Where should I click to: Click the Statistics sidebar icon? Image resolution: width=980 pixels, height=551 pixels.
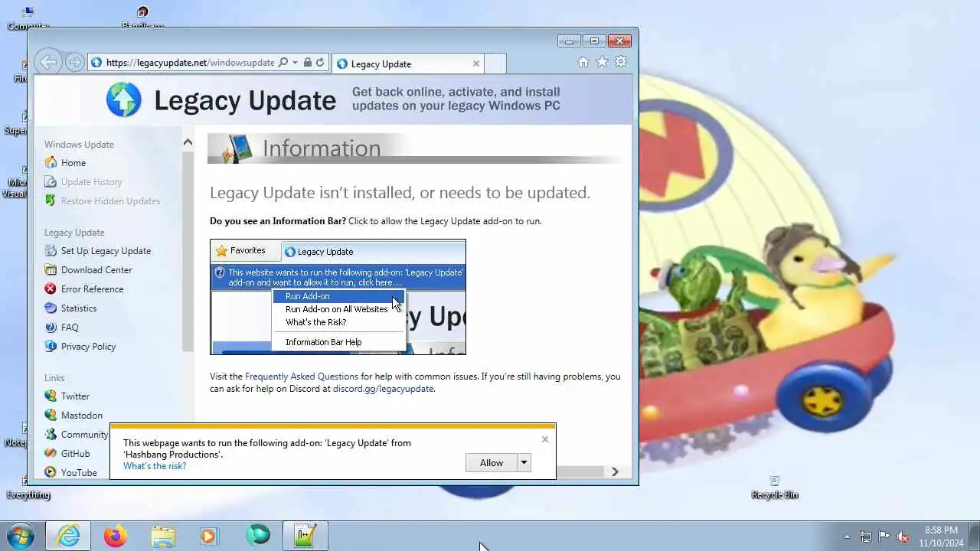[51, 308]
